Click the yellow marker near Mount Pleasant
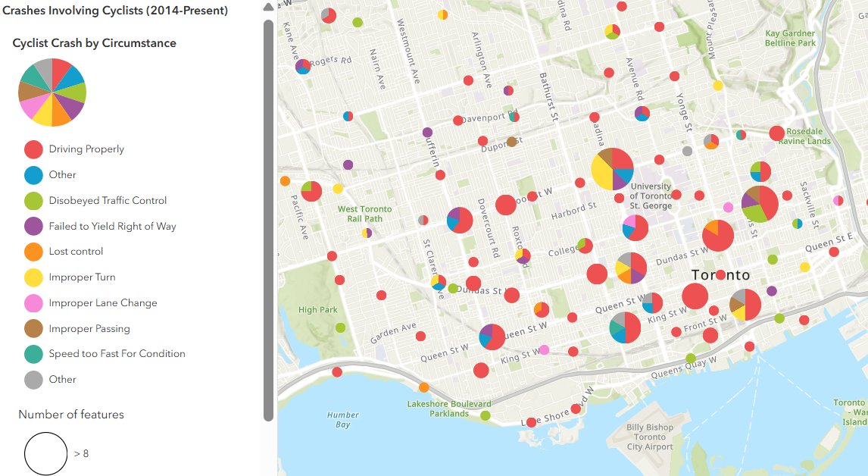Image resolution: width=868 pixels, height=476 pixels. pos(718,86)
